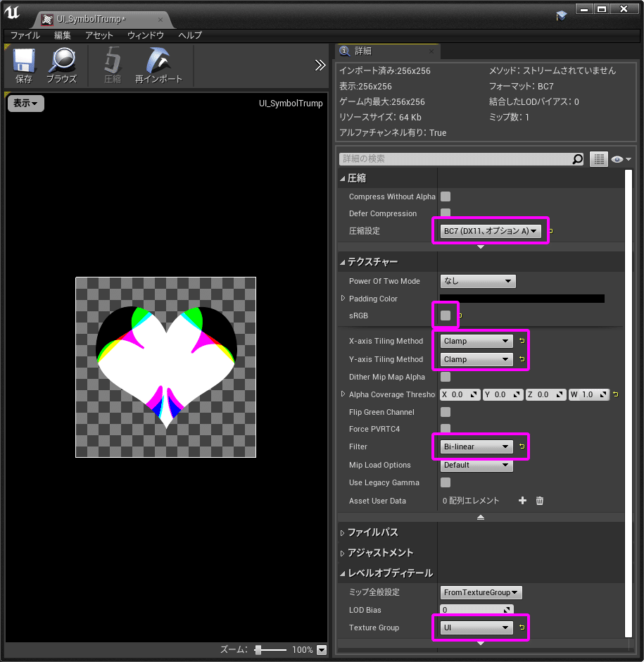Click the Compress (圧縮) toolbar icon
Screen dimensions: 644x662
(x=112, y=65)
